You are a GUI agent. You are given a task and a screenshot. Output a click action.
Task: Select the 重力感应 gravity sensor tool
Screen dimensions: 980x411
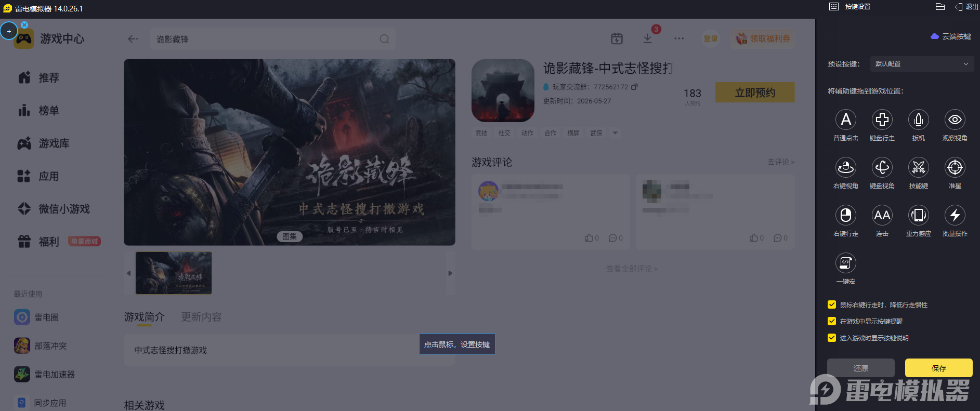(x=919, y=215)
